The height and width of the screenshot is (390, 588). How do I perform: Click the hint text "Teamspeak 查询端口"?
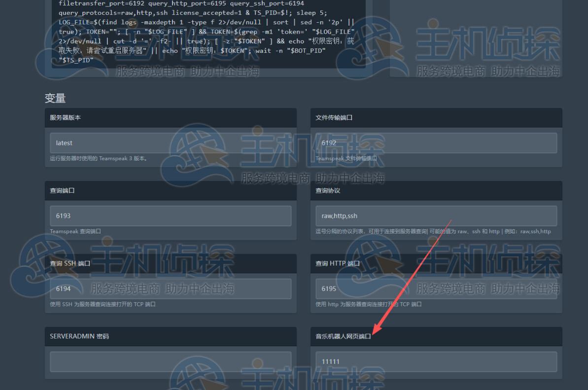[75, 231]
